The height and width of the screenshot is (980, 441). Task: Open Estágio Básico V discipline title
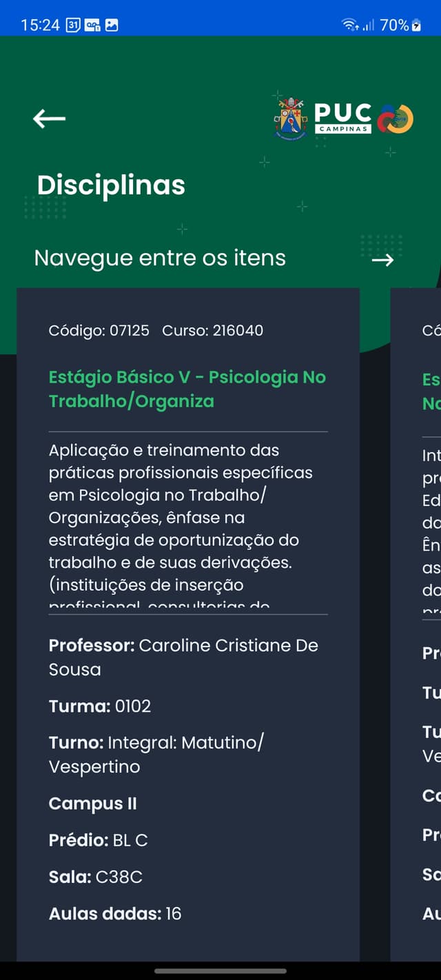(187, 389)
